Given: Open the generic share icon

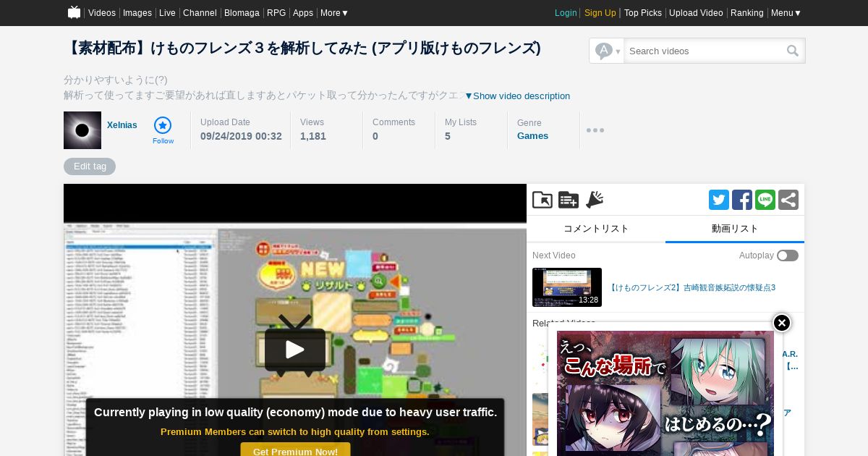Looking at the screenshot, I should tap(788, 200).
